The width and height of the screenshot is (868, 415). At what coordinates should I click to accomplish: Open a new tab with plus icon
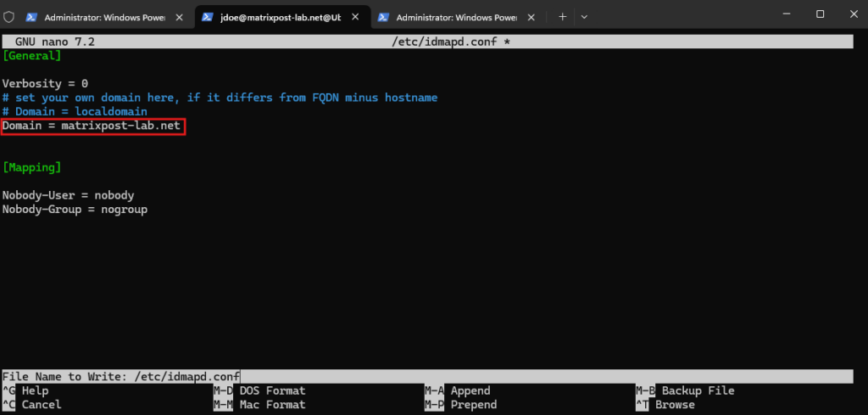point(563,17)
